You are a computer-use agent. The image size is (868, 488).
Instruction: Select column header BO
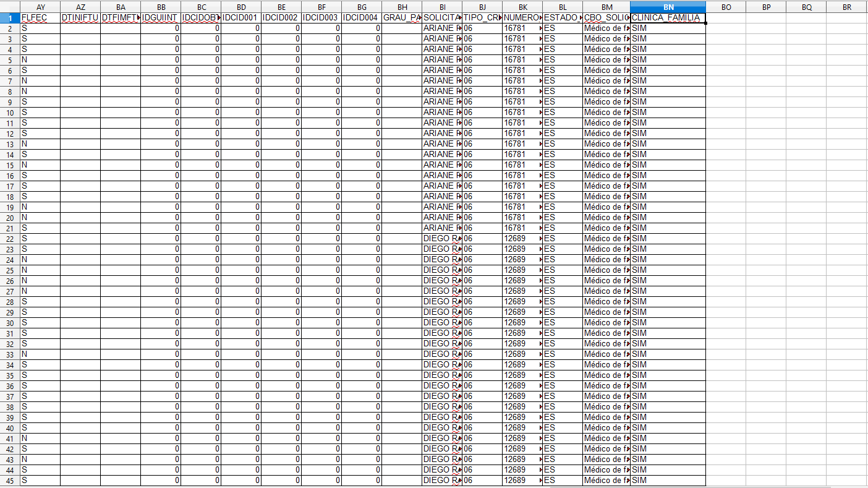coord(726,7)
